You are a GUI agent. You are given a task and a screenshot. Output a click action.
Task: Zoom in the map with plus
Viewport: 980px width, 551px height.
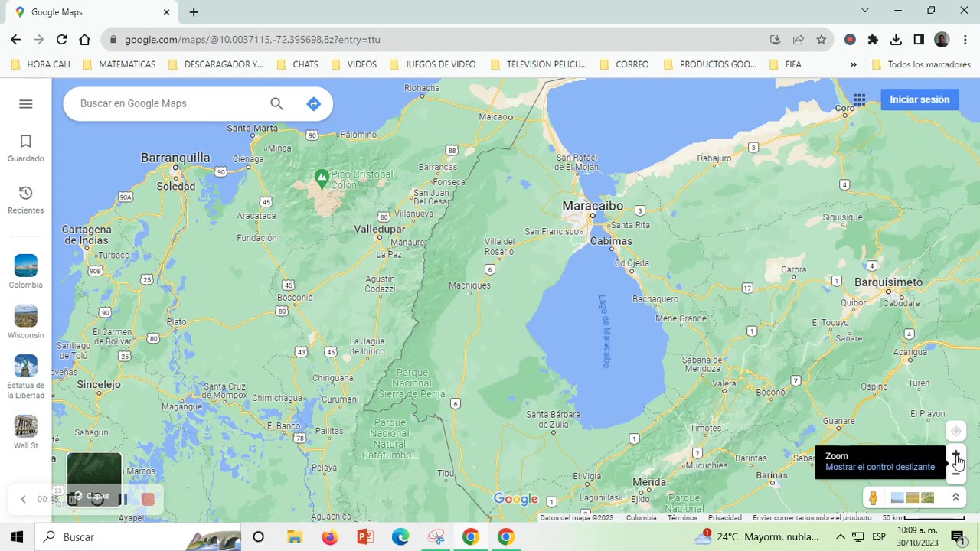coord(955,454)
